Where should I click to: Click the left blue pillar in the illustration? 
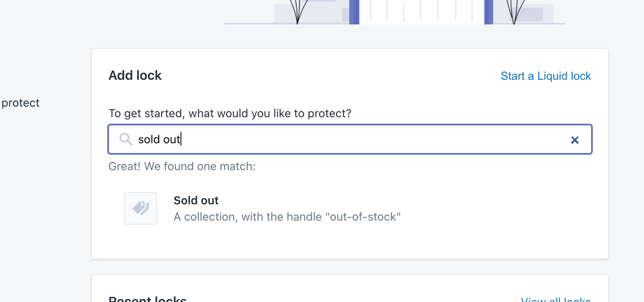click(354, 11)
